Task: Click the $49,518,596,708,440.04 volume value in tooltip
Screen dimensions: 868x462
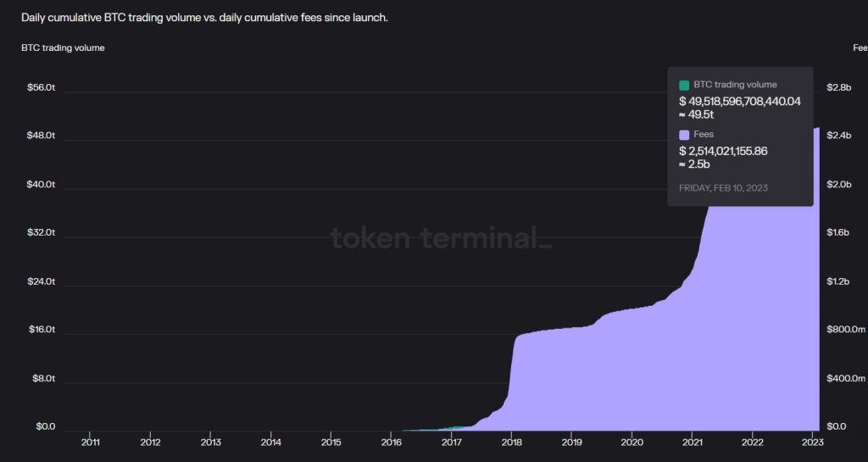Action: pyautogui.click(x=740, y=101)
